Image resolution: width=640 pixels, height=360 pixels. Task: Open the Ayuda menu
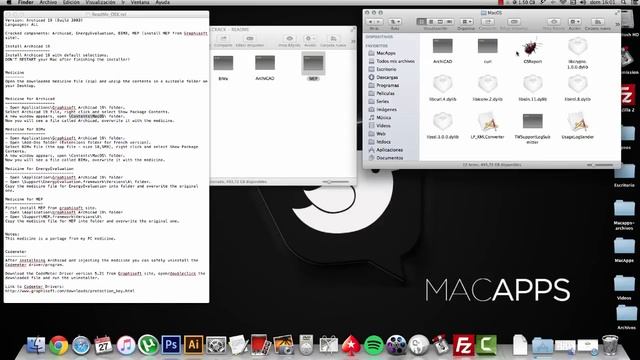click(x=163, y=2)
